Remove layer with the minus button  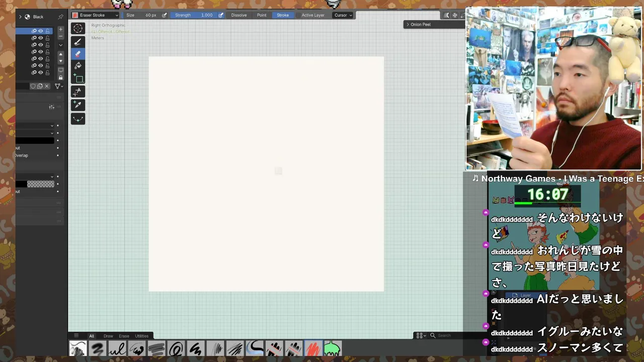tap(61, 36)
